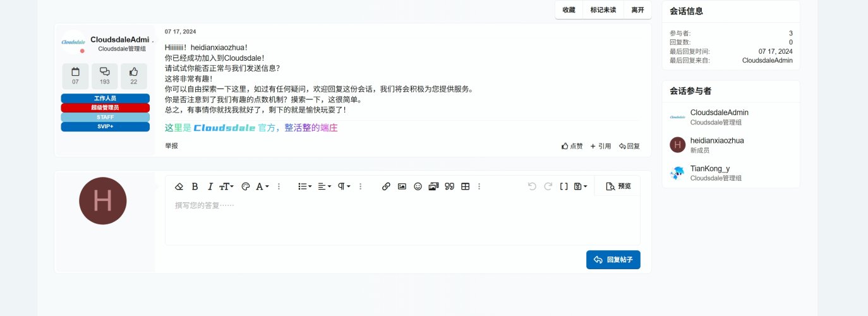Screen dimensions: 868x316
Task: Click CloudsdaleAdmin's avatar in participants list
Action: point(678,117)
